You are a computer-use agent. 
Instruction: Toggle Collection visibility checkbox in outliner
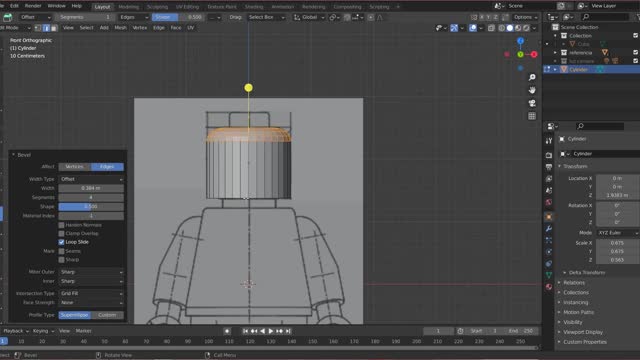tap(636, 36)
